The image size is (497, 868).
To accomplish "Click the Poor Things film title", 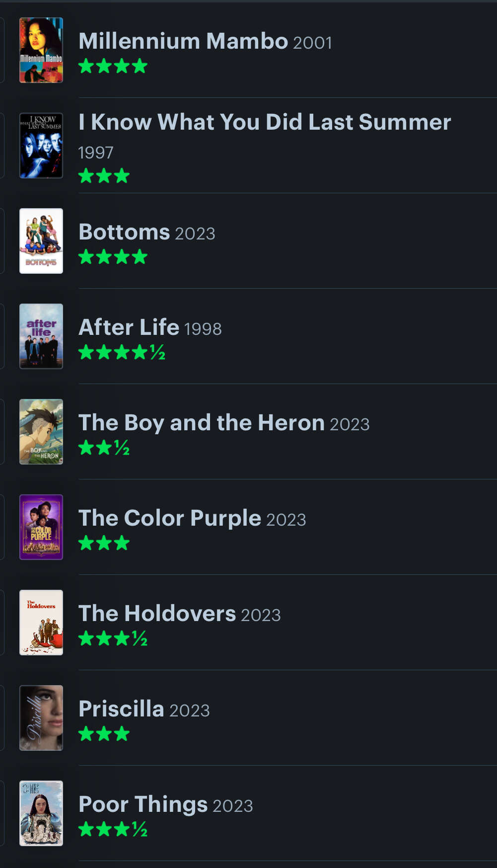I will point(143,805).
